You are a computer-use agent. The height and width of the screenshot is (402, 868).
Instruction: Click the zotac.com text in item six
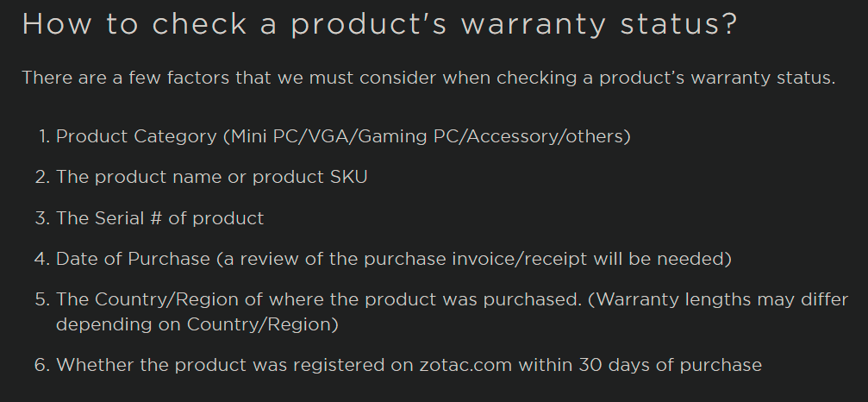pyautogui.click(x=466, y=366)
